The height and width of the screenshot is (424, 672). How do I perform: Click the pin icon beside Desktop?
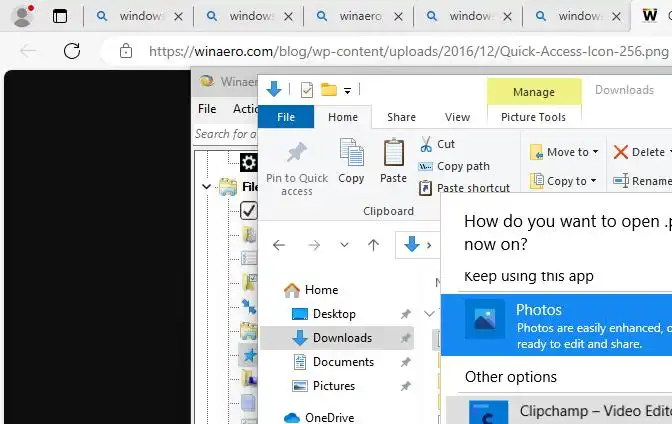point(405,314)
